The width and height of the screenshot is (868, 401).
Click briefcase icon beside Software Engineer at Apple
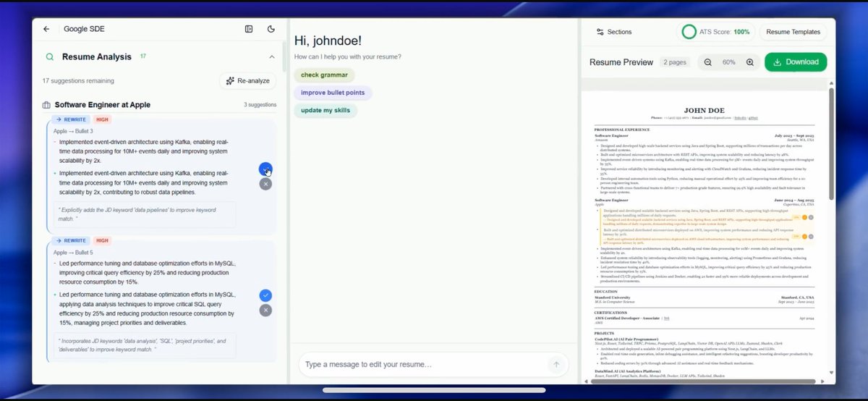tap(46, 105)
